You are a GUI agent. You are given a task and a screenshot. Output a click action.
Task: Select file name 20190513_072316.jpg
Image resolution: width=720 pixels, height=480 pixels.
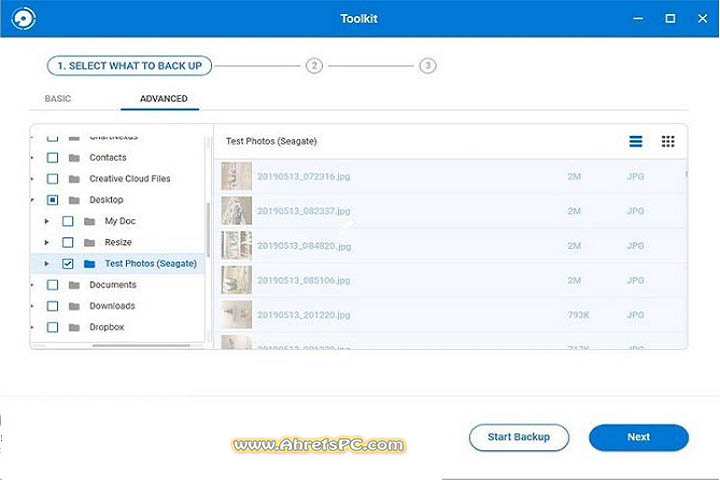(x=304, y=176)
